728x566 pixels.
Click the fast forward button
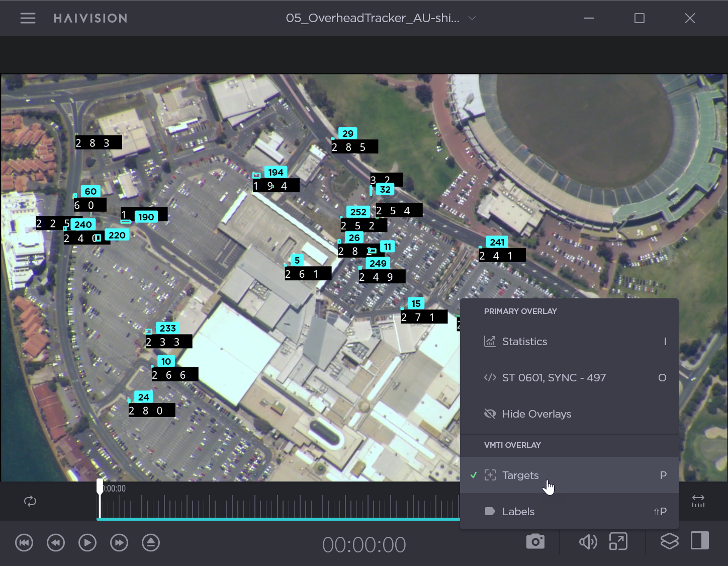click(119, 543)
